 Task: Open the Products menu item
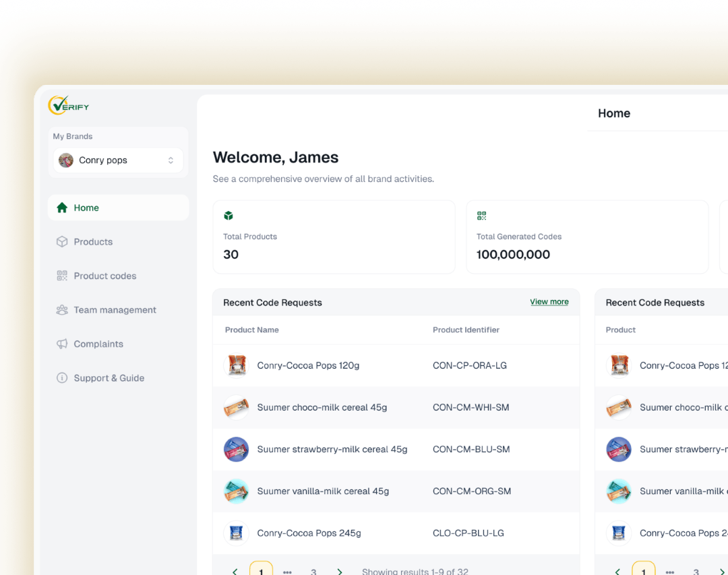(93, 242)
